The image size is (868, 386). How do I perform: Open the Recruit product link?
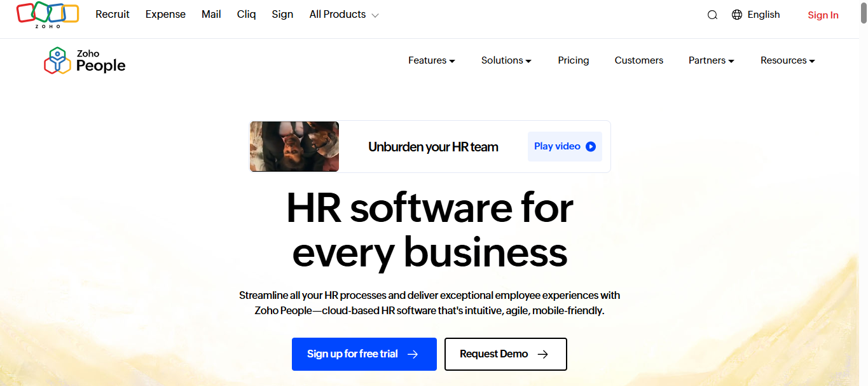pos(113,14)
